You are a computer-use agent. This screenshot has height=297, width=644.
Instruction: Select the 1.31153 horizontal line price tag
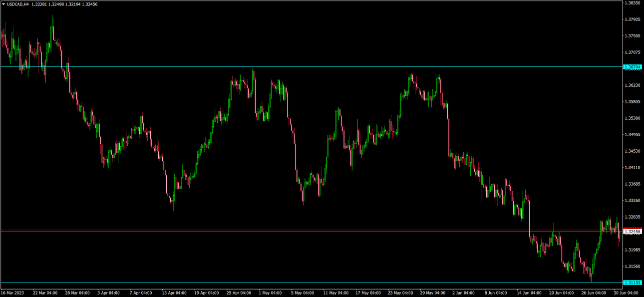633,283
